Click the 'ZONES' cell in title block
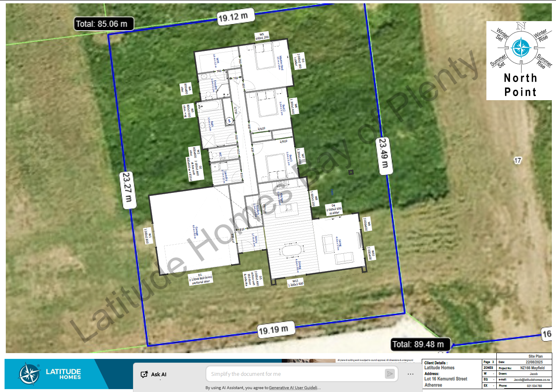Screen dimensions: 556x392 [x=488, y=368]
